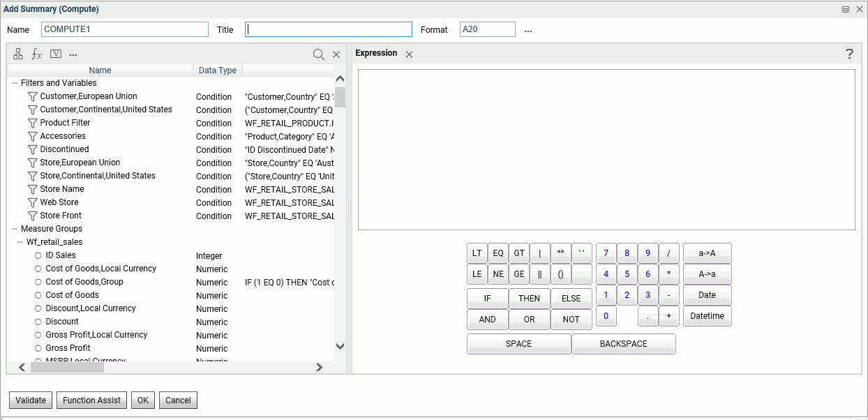Click the Cancel button
Viewport: 868px width, 420px height.
coord(178,400)
